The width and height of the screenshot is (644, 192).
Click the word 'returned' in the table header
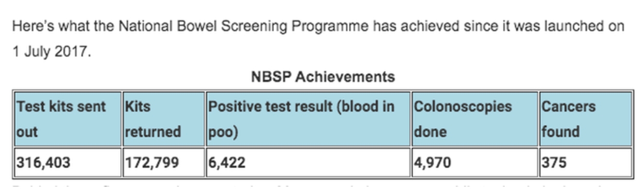pyautogui.click(x=152, y=131)
